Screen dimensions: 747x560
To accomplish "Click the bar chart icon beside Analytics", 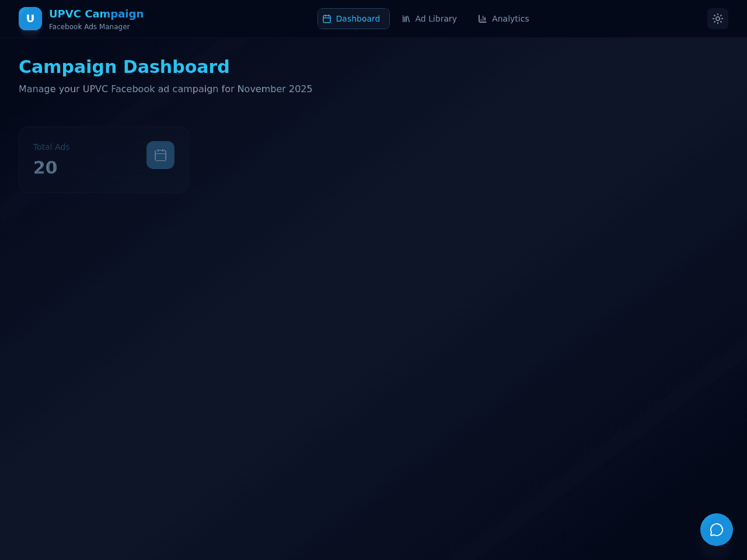I will point(483,19).
